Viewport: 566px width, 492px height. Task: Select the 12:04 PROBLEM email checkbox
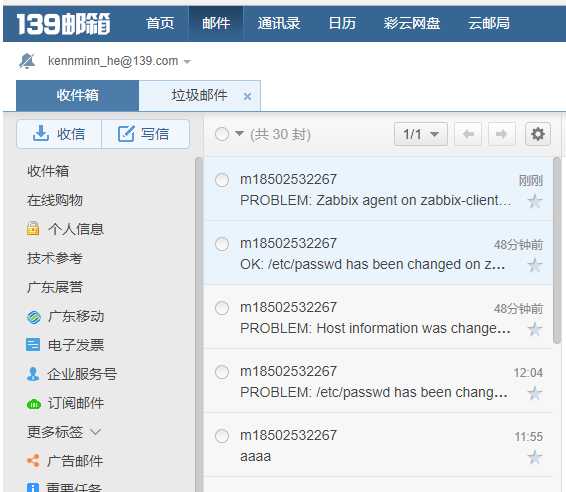pyautogui.click(x=222, y=372)
